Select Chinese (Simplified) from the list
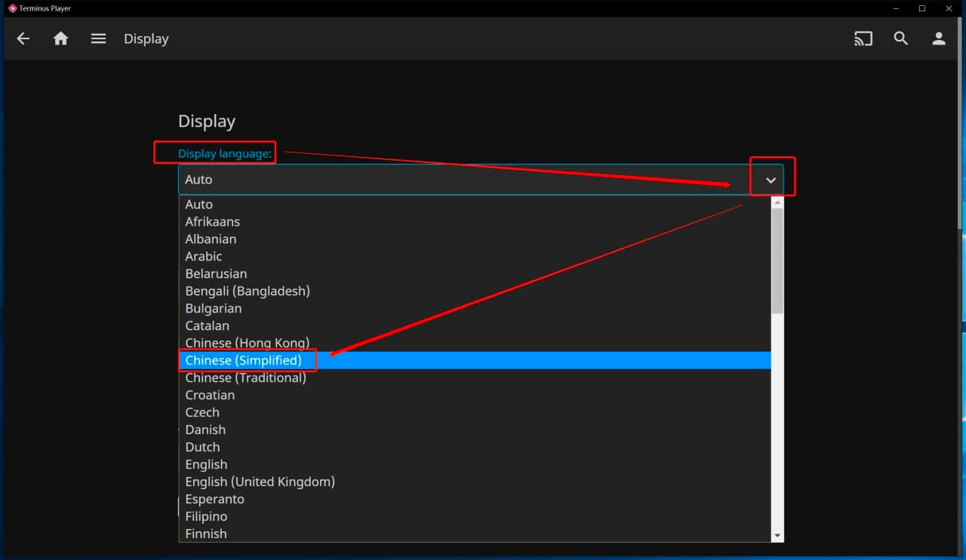This screenshot has width=966, height=560. pos(244,361)
